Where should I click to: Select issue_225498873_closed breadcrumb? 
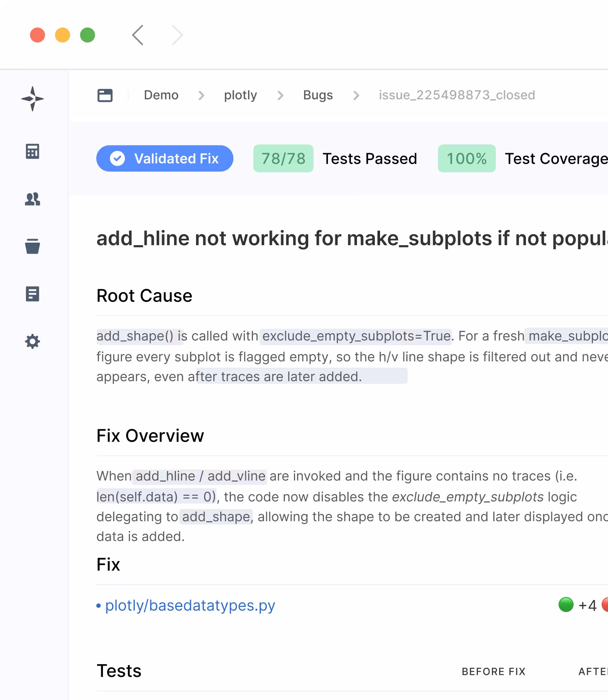[457, 95]
